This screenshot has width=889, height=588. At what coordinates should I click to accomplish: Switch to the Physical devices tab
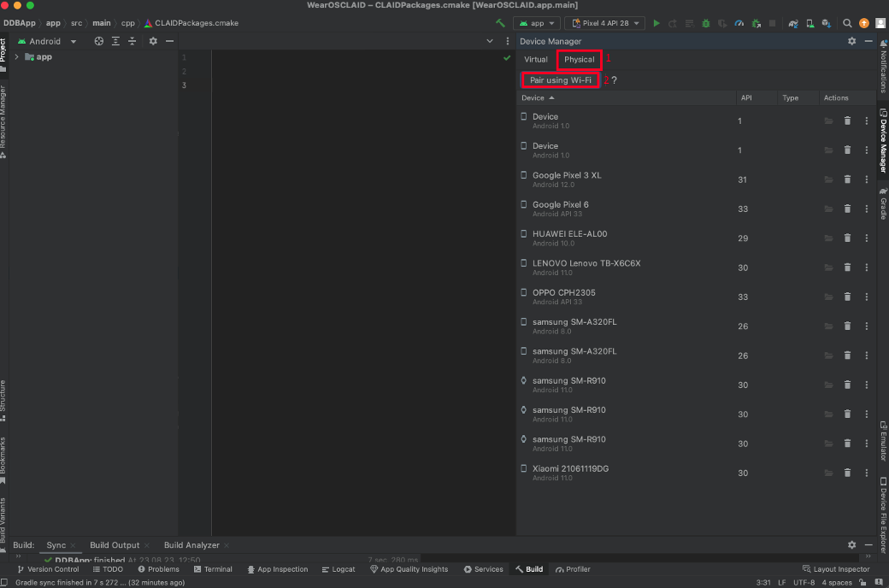point(579,59)
